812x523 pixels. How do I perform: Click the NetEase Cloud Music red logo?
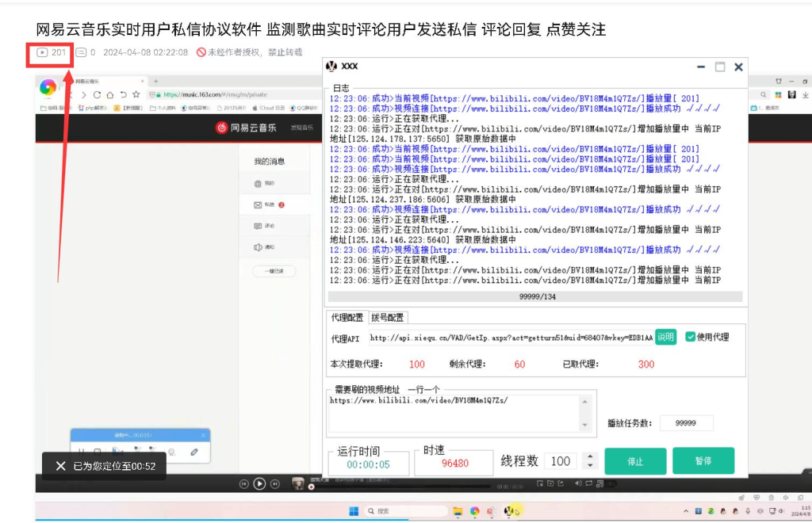pyautogui.click(x=222, y=128)
